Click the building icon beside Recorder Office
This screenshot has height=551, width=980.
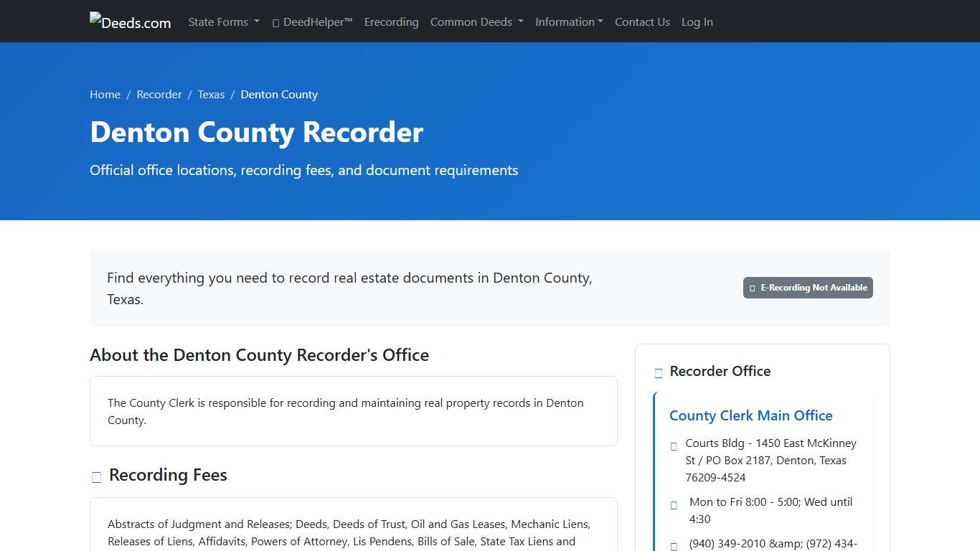click(658, 372)
